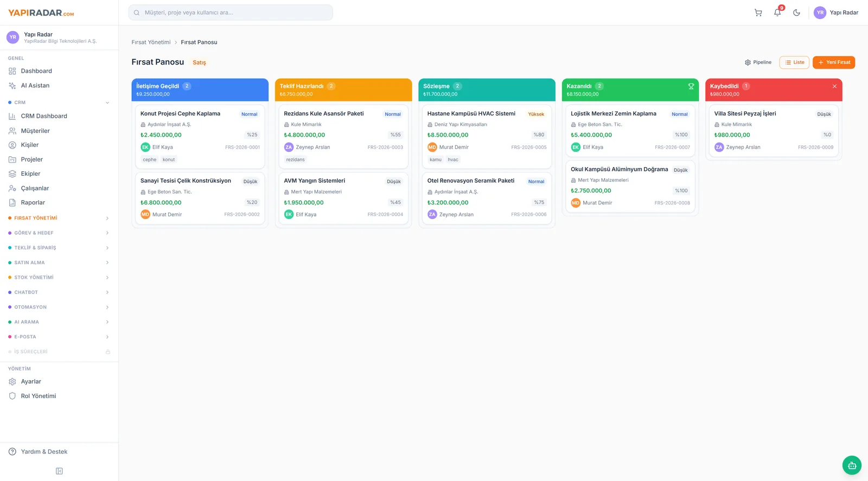Open Ayarlar gear icon
The image size is (868, 481).
pos(12,382)
